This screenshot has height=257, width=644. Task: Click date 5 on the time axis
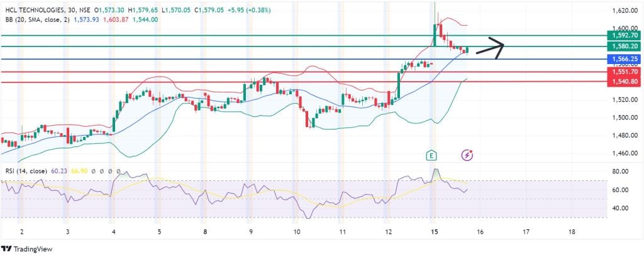[159, 232]
